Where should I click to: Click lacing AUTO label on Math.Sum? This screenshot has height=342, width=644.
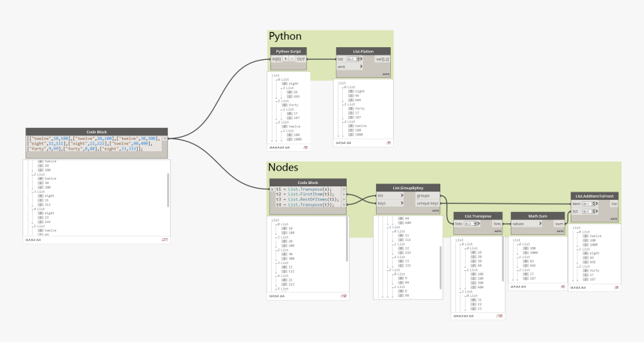point(560,231)
